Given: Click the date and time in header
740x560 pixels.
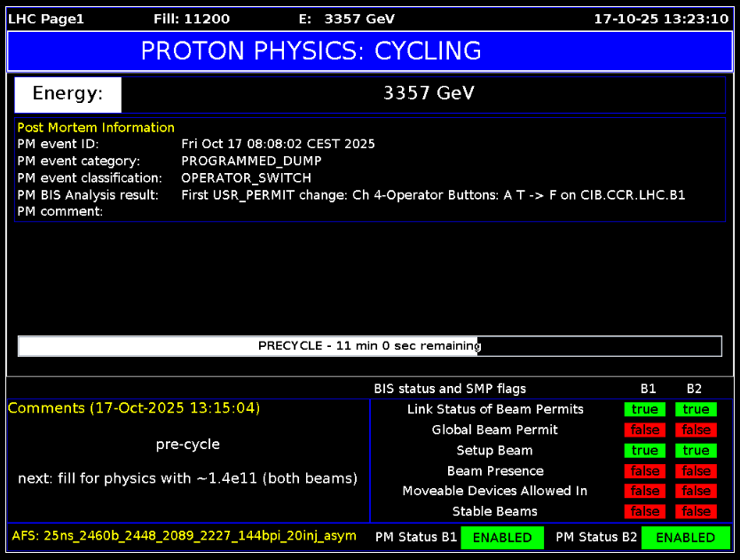Looking at the screenshot, I should point(661,19).
